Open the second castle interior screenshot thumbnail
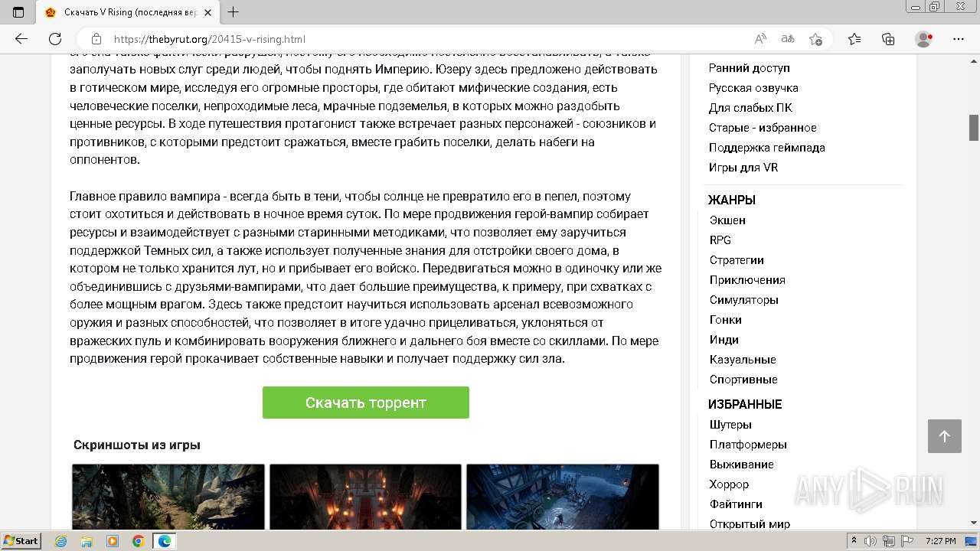The width and height of the screenshot is (980, 551). coord(365,497)
